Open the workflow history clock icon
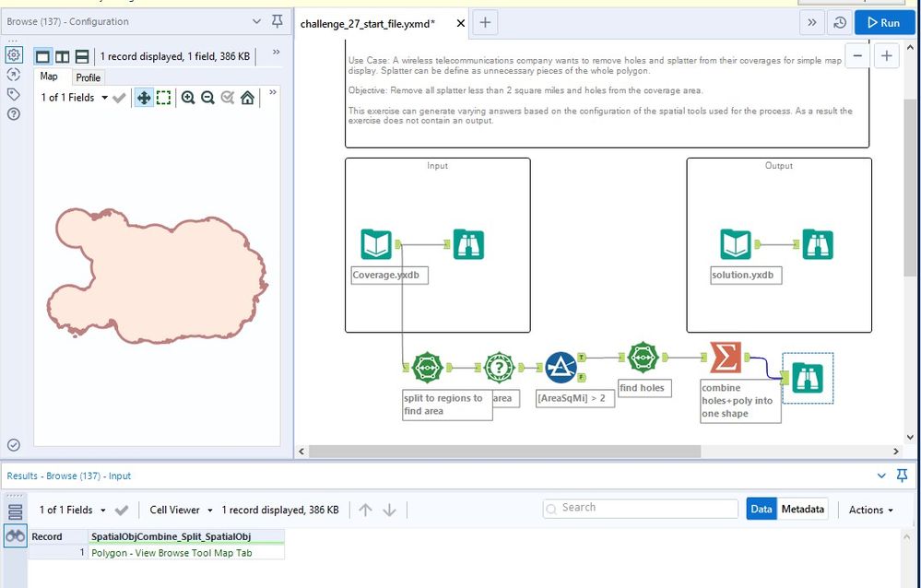 pyautogui.click(x=840, y=23)
